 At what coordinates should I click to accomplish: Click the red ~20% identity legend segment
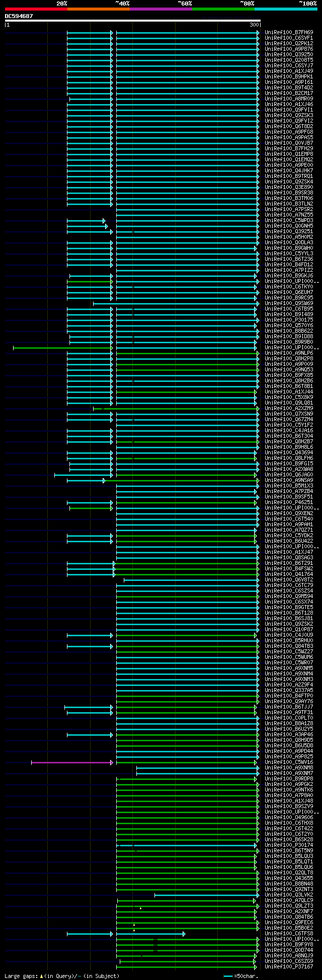coord(36,9)
